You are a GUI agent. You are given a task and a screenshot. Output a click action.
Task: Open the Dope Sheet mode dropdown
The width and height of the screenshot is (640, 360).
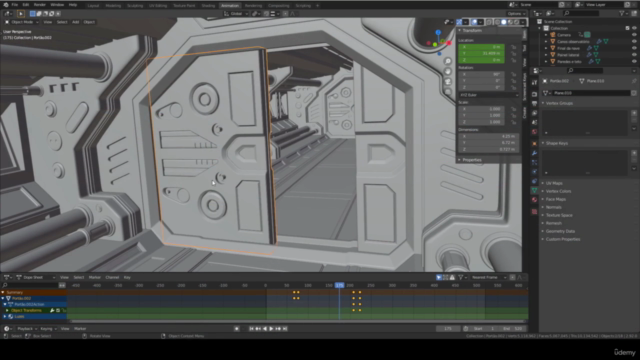click(x=36, y=278)
